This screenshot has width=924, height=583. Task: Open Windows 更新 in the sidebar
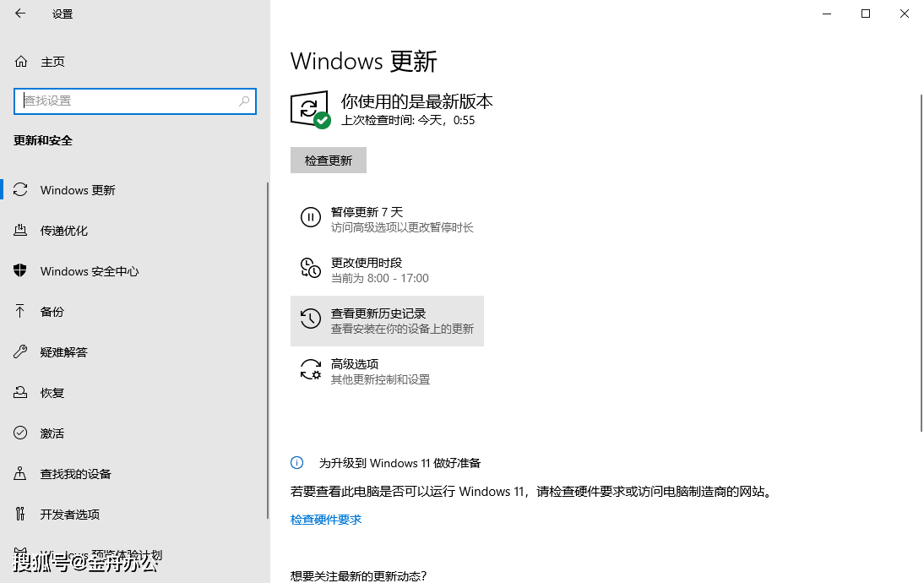point(78,190)
